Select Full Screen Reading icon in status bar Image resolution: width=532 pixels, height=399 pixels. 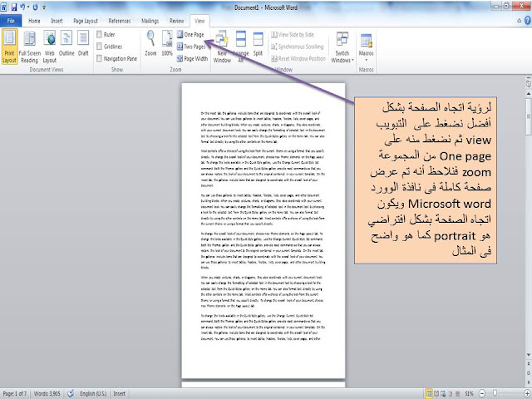coord(436,393)
